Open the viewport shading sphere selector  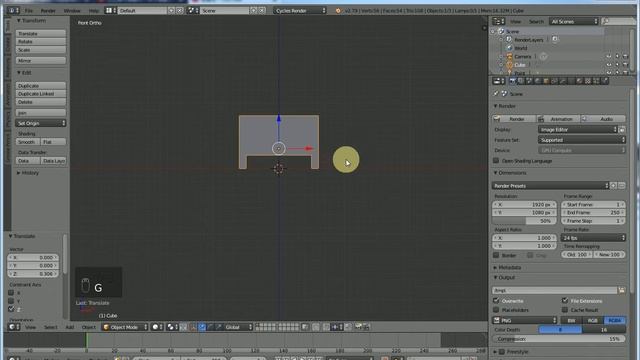[157, 327]
